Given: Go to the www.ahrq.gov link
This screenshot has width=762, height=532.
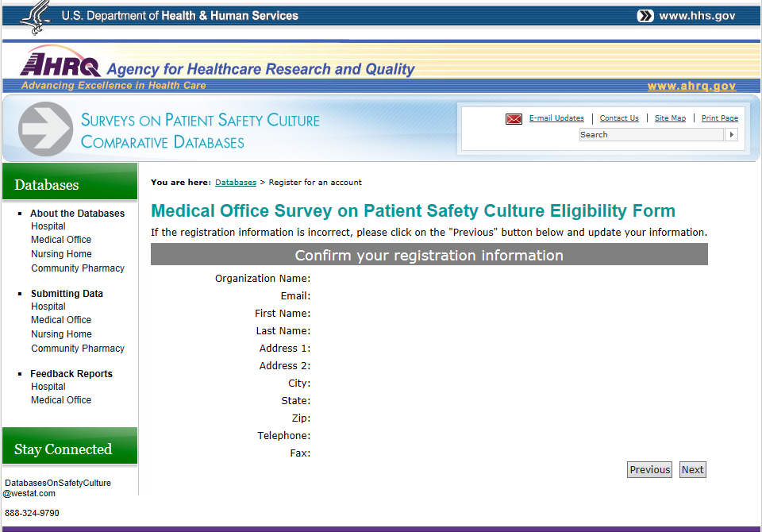Looking at the screenshot, I should 691,86.
